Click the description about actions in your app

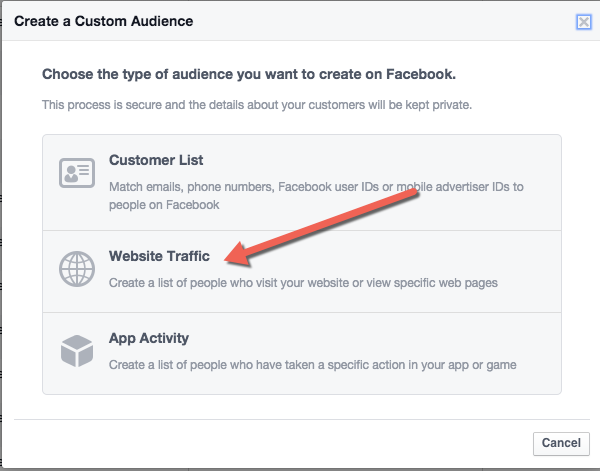(313, 365)
